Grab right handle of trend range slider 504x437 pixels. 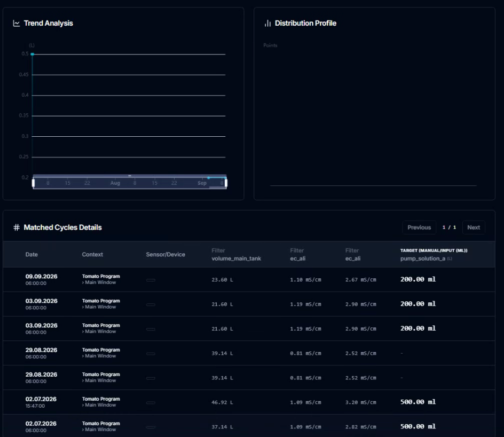[226, 183]
